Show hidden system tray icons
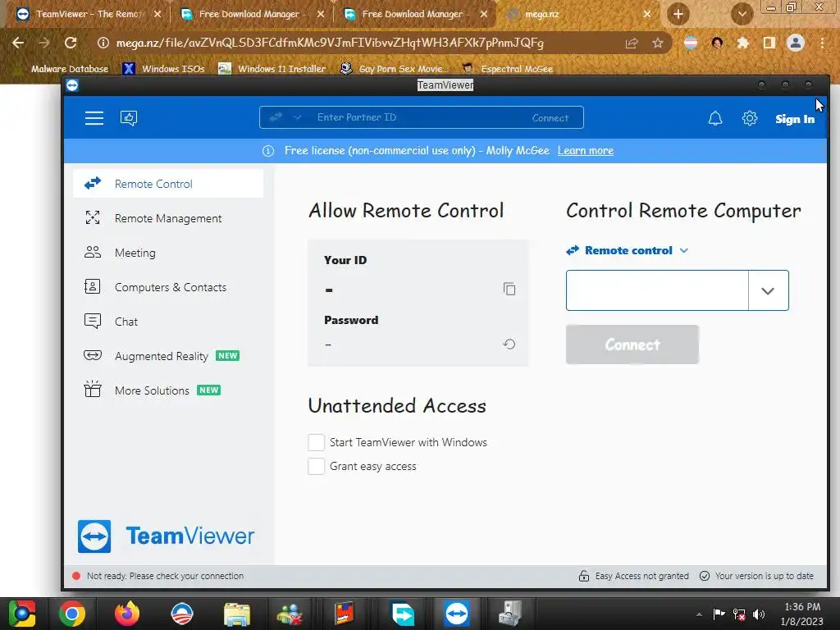Image resolution: width=840 pixels, height=630 pixels. [x=699, y=614]
